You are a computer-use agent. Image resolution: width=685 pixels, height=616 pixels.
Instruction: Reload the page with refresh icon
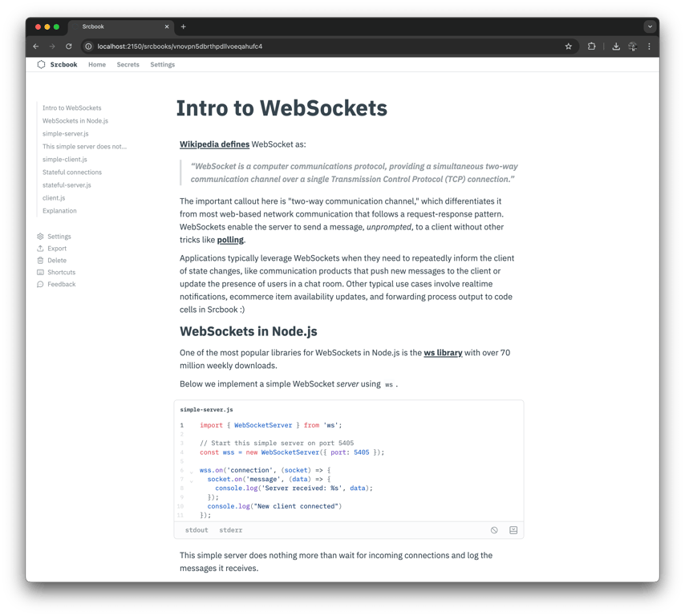69,47
